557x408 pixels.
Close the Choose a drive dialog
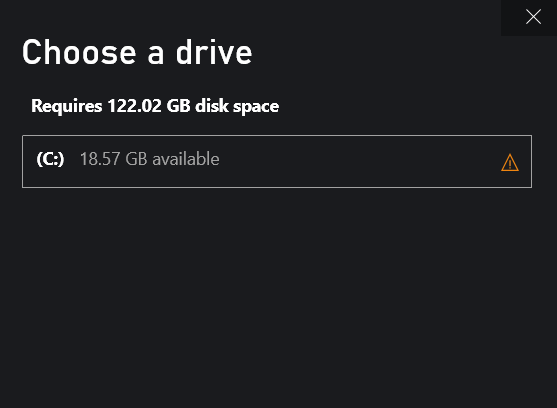point(533,17)
